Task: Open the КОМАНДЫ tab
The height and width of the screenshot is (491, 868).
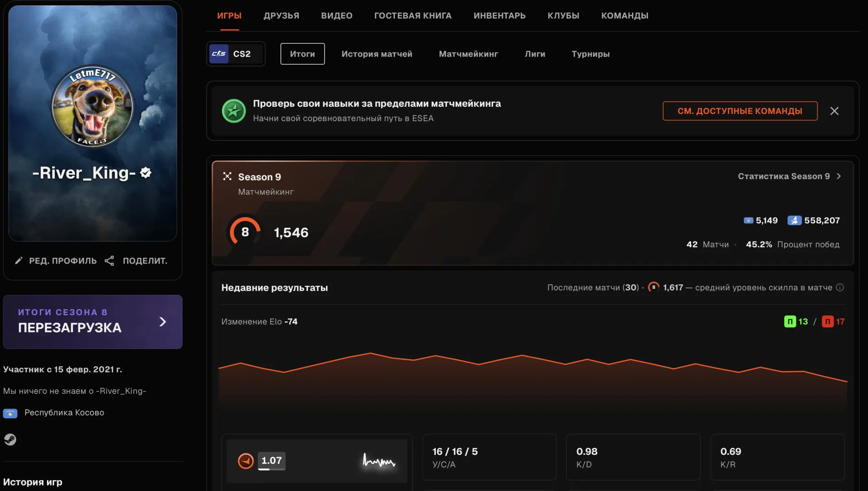Action: [624, 16]
